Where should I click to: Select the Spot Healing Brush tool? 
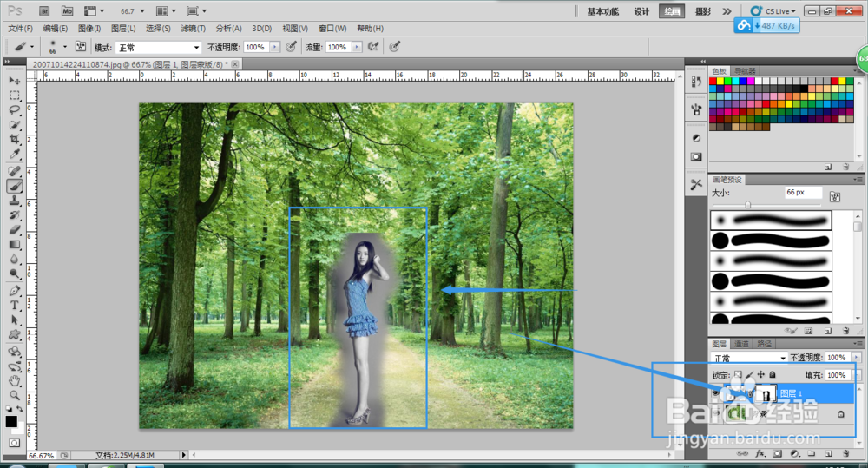[x=15, y=172]
